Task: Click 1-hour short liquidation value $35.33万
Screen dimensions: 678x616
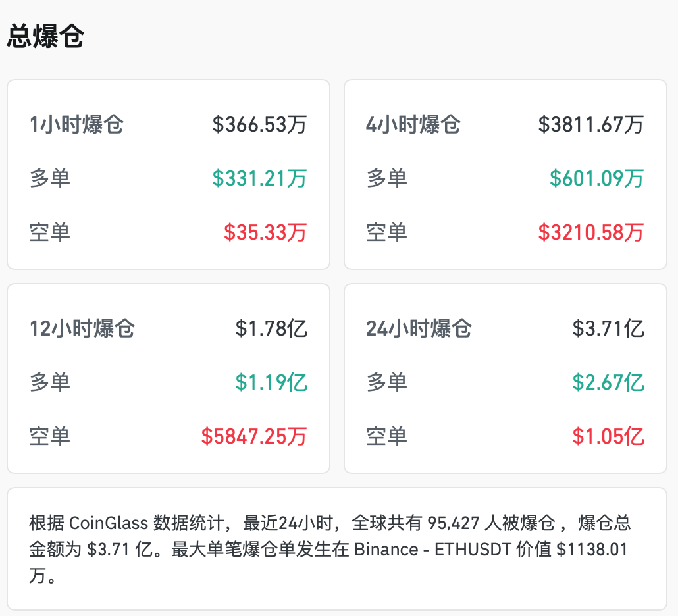Action: click(x=265, y=232)
